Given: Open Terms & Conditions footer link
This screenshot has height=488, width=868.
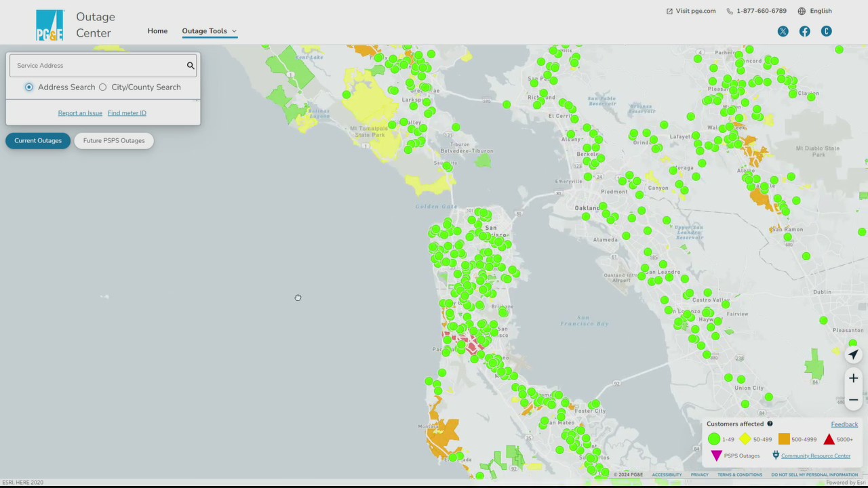Looking at the screenshot, I should (740, 474).
